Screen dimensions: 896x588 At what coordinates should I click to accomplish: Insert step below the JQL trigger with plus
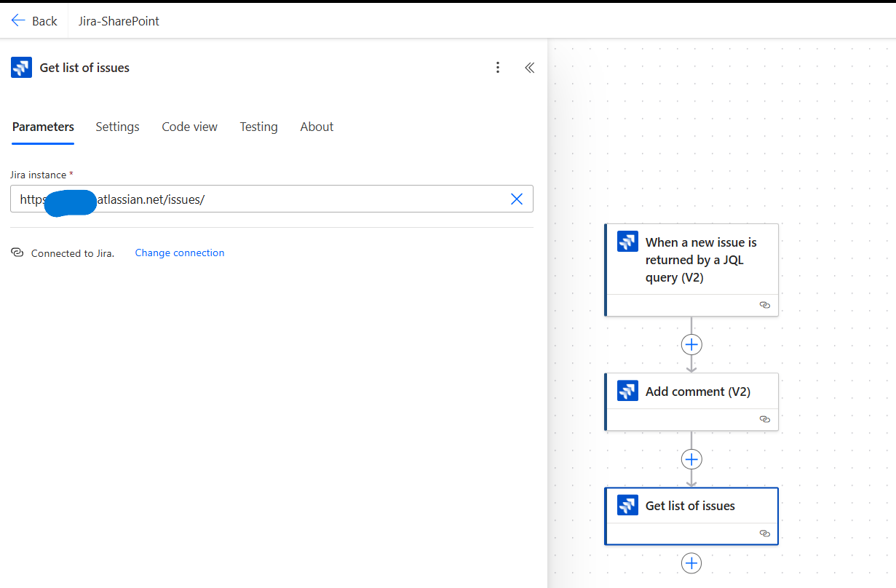click(691, 344)
